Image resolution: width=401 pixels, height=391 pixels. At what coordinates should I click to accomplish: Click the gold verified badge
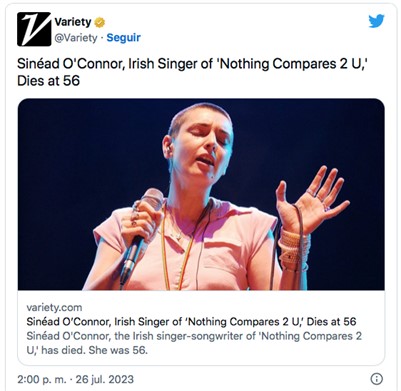click(99, 22)
